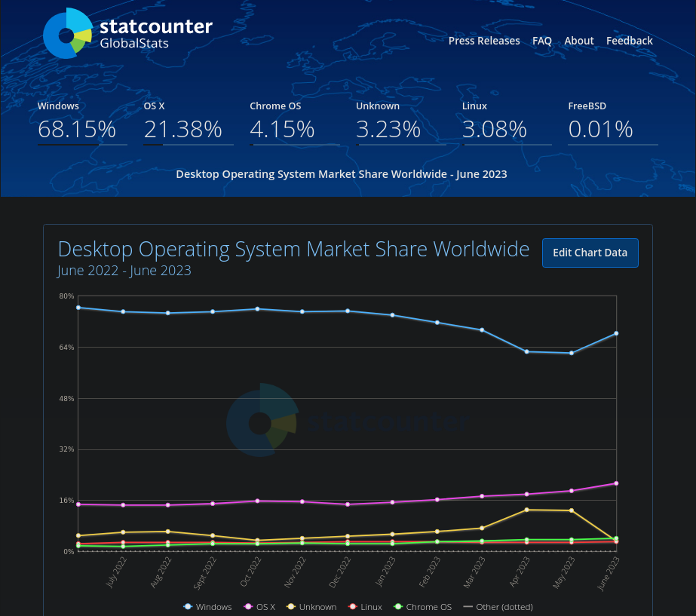Viewport: 696px width, 616px height.
Task: Go to the FAQ link
Action: 542,41
